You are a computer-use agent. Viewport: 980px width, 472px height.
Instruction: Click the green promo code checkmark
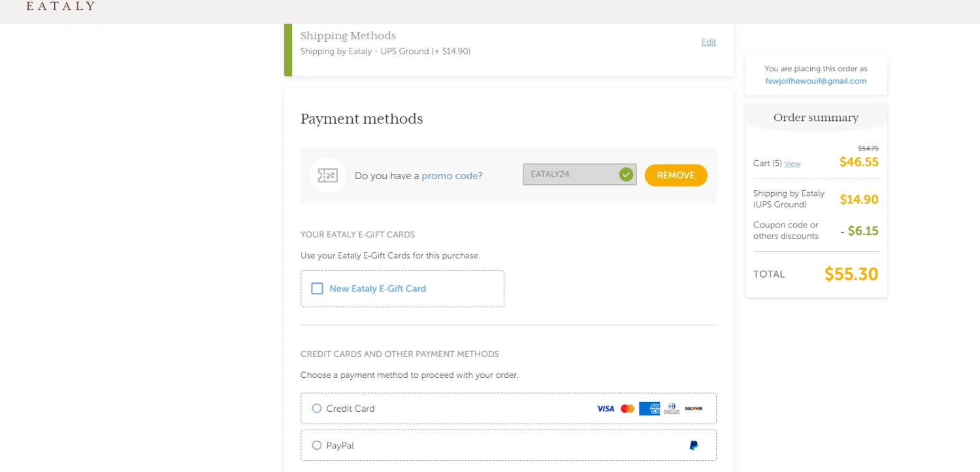(626, 175)
